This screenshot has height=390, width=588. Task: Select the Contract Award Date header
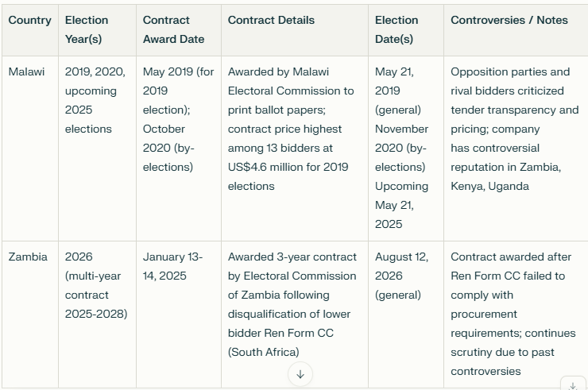pos(173,29)
